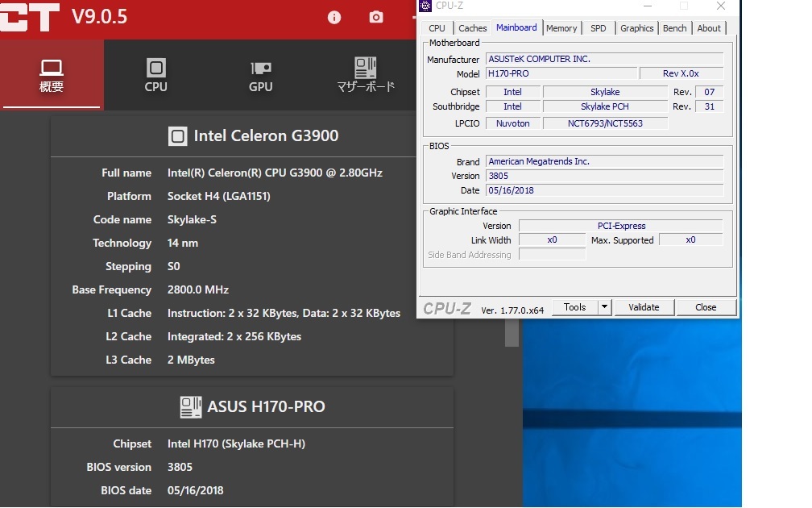Image resolution: width=812 pixels, height=508 pixels.
Task: Expand the Tools dropdown arrow in CPU-Z
Action: pyautogui.click(x=605, y=307)
